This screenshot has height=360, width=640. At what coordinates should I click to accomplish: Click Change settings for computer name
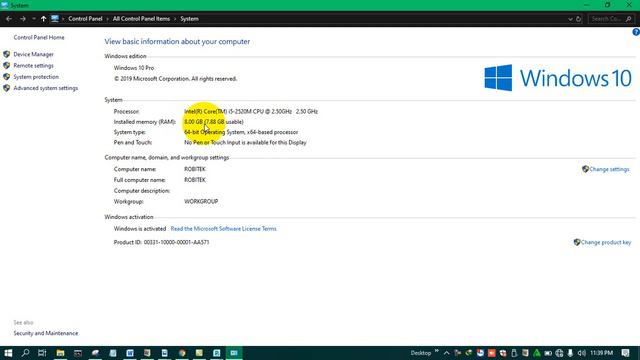pyautogui.click(x=609, y=169)
